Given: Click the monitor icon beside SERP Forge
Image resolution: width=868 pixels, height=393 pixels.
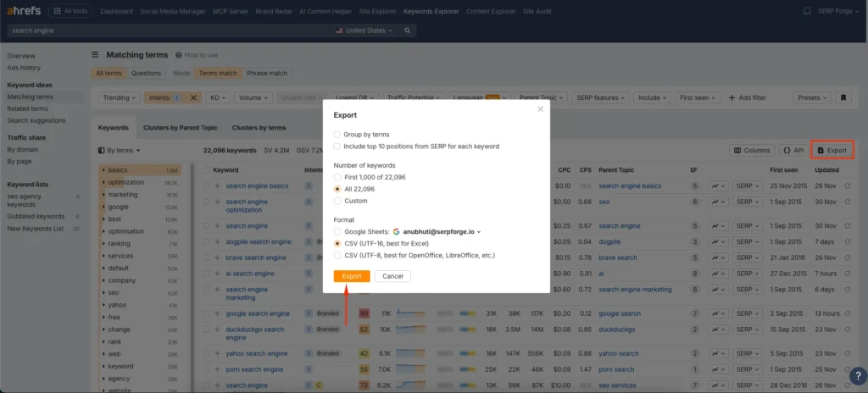Looking at the screenshot, I should [x=807, y=11].
